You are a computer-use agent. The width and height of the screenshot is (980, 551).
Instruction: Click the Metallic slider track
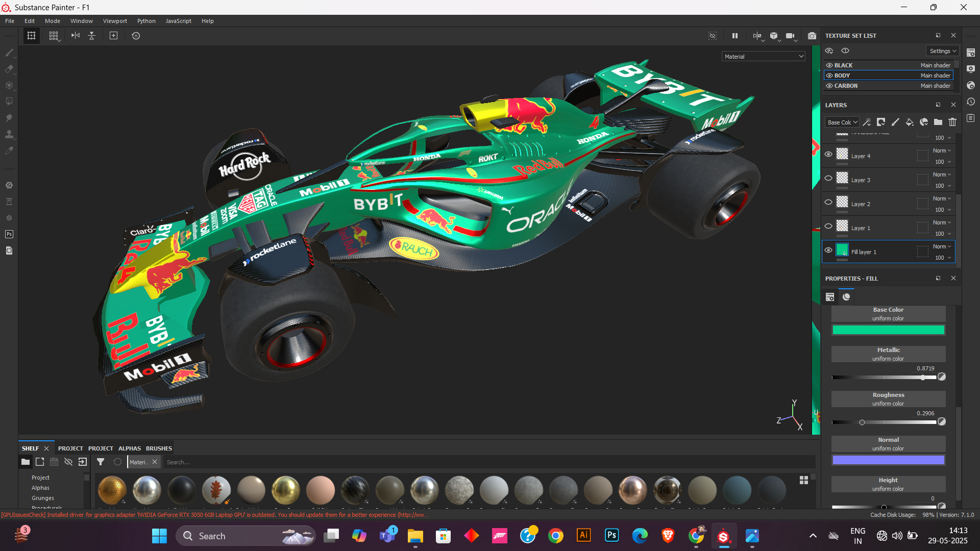point(884,378)
